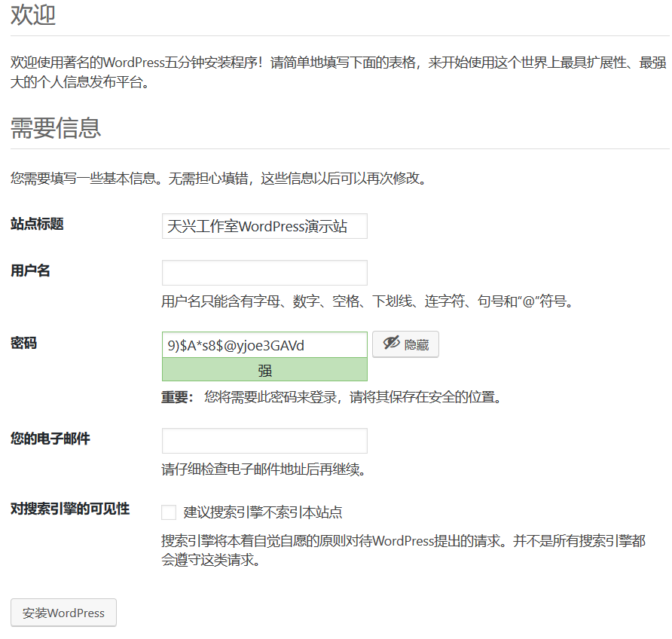Click the bold 重要 password notice
Screen dimensions: 672x639
(177, 397)
